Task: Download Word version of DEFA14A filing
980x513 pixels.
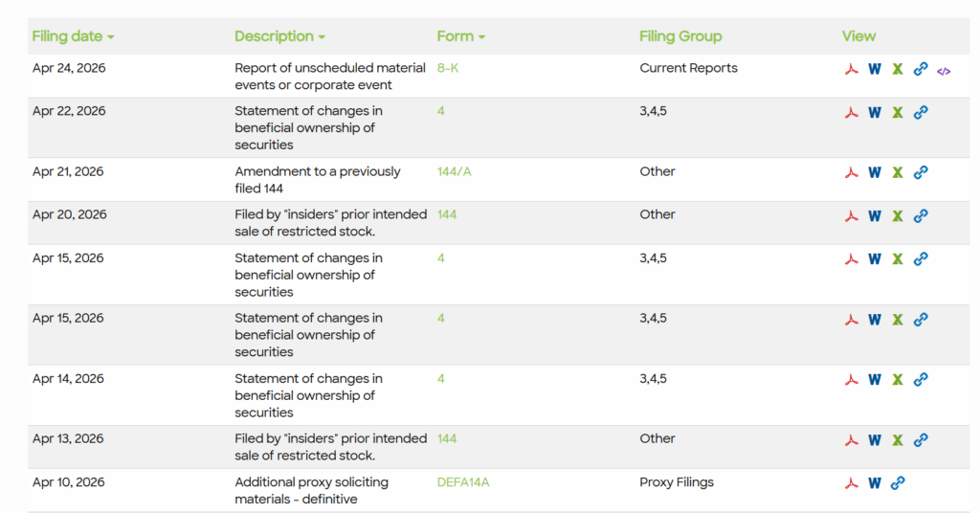Action: click(x=875, y=483)
